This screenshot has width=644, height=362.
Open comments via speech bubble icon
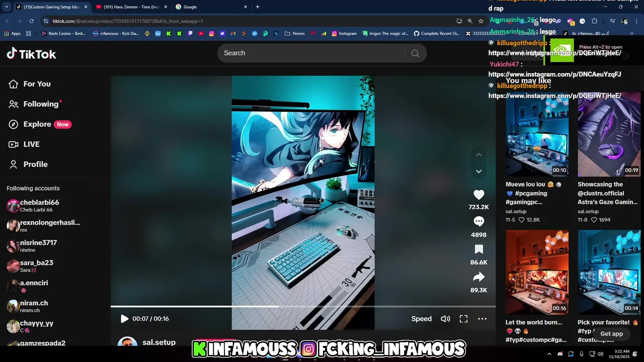(478, 222)
